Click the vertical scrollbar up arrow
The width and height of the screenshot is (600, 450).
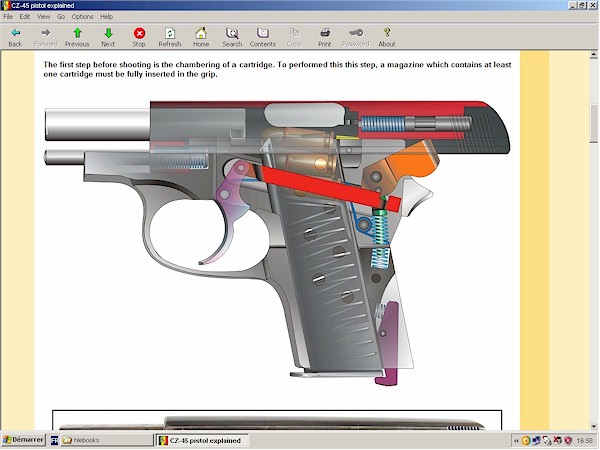[593, 55]
